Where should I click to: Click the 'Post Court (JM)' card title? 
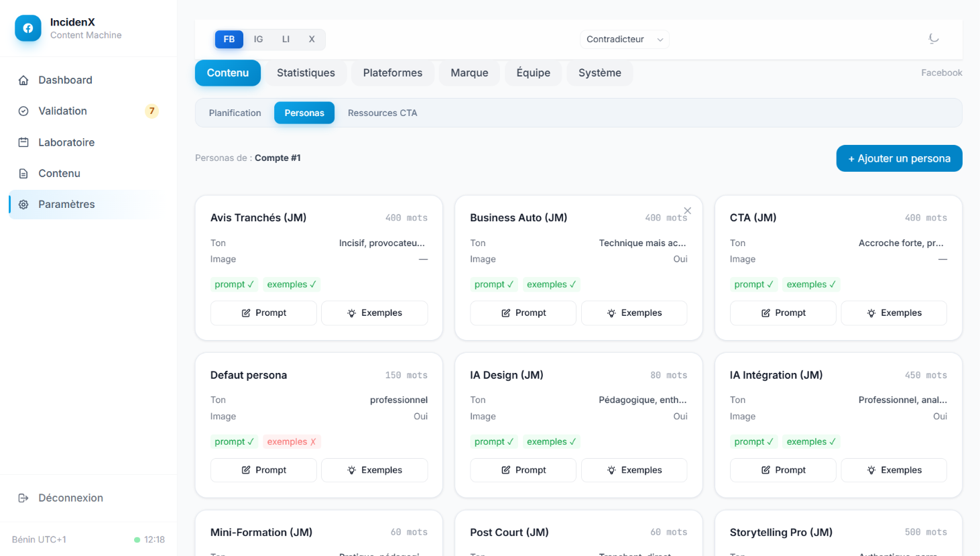[x=509, y=532]
